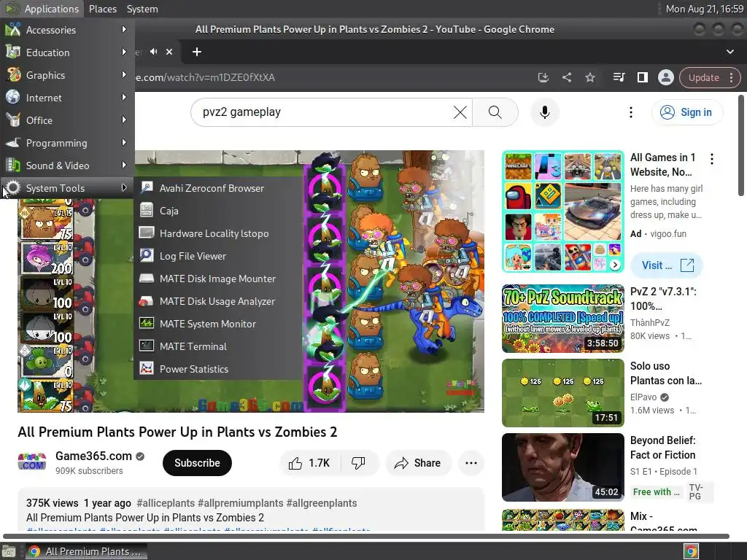The image size is (747, 560).
Task: Click the Power Statistics chart icon
Action: tap(146, 368)
